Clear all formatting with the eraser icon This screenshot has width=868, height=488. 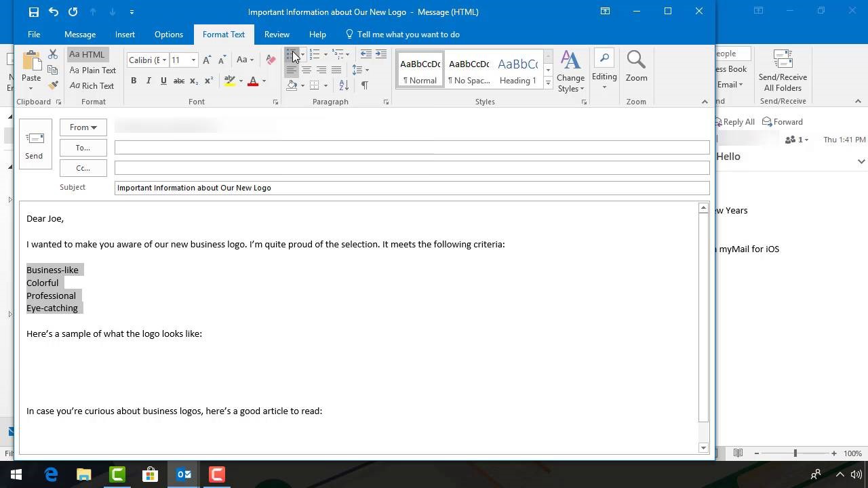[x=271, y=60]
